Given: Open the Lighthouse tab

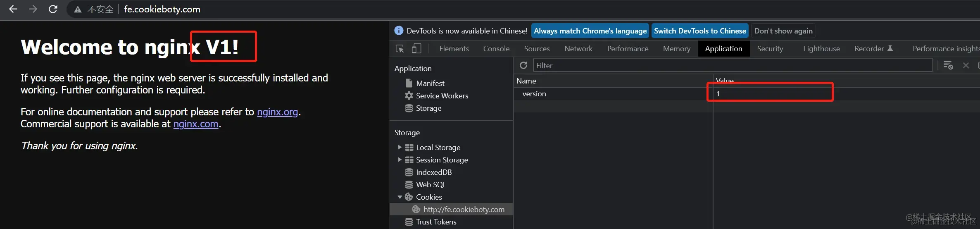Looking at the screenshot, I should point(821,49).
